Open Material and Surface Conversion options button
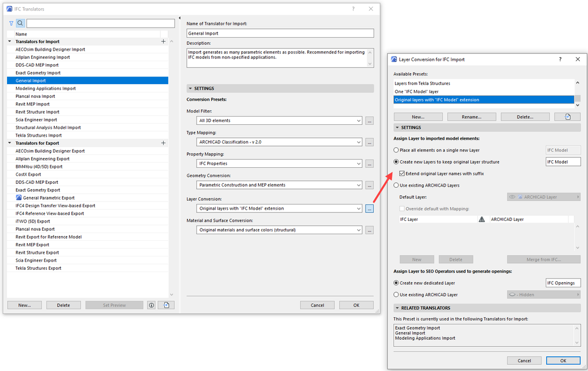Image resolution: width=588 pixels, height=371 pixels. point(370,230)
